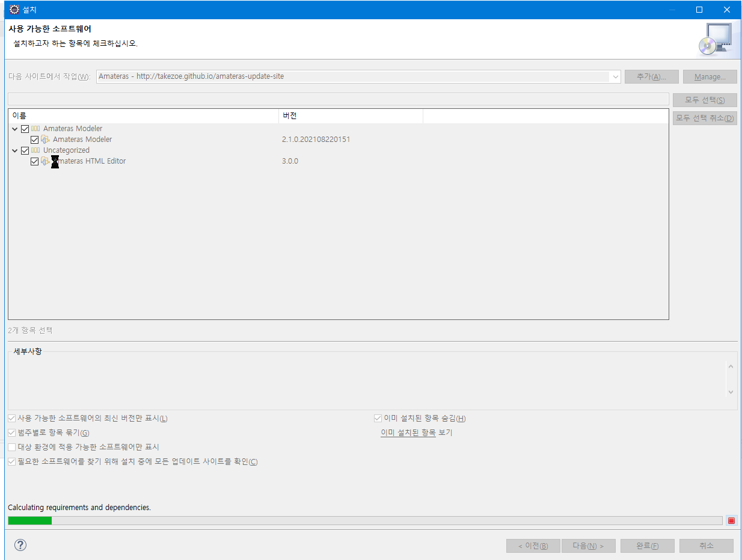Open the '이미 설치된 항목' link
Viewport: 742px width, 560px height.
point(408,433)
